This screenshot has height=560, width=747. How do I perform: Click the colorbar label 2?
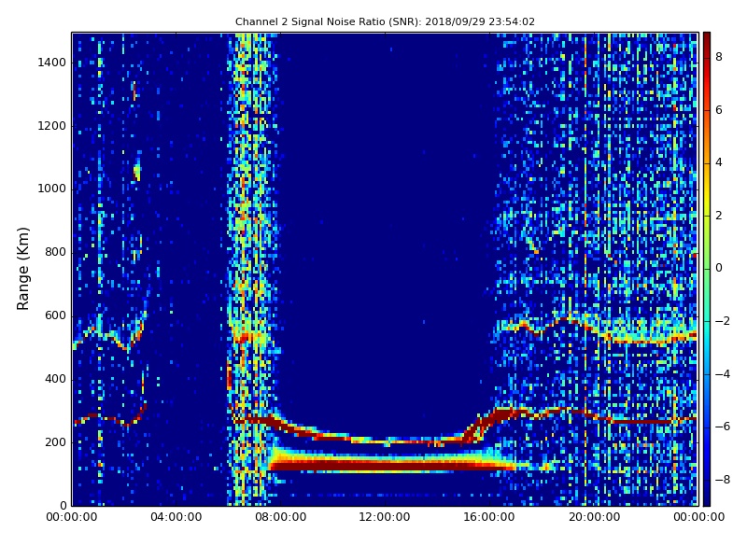[719, 216]
